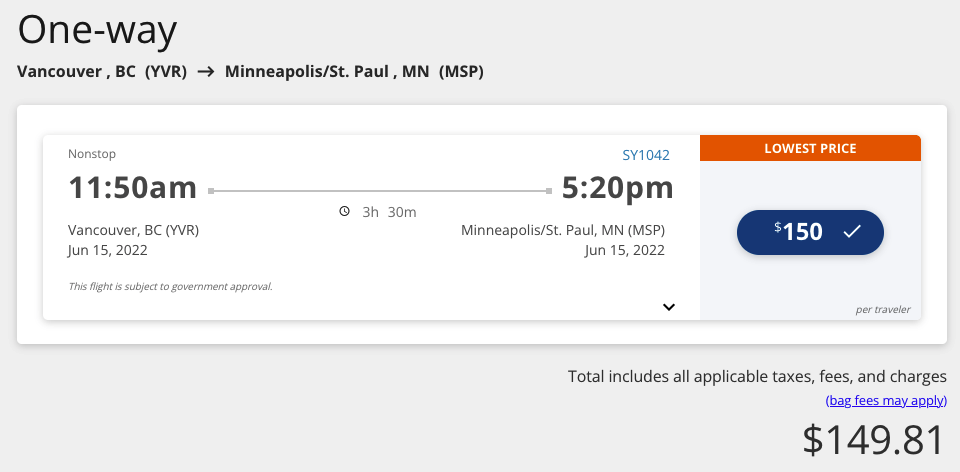960x472 pixels.
Task: Click the $149.81 total price
Action: [874, 441]
